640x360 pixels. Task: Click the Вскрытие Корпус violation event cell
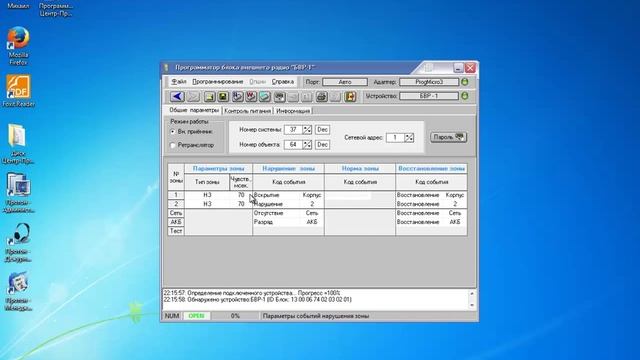click(288, 195)
